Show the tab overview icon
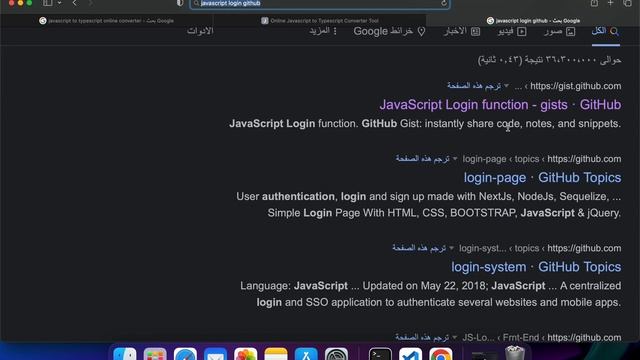Screen dimensions: 640x360 [x=627, y=3]
